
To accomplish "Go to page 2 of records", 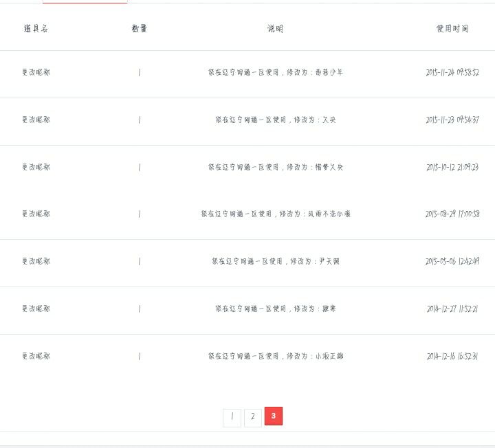I will point(253,418).
